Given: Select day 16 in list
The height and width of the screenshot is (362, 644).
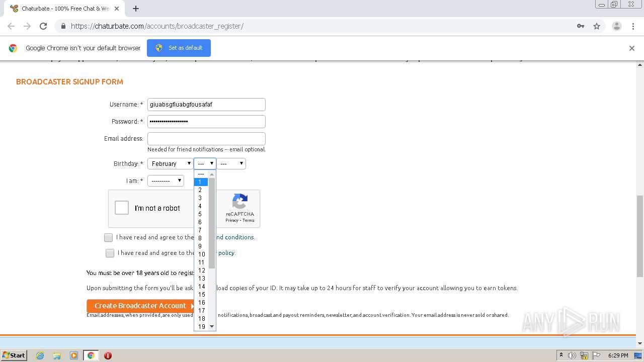Looking at the screenshot, I should click(x=201, y=303).
